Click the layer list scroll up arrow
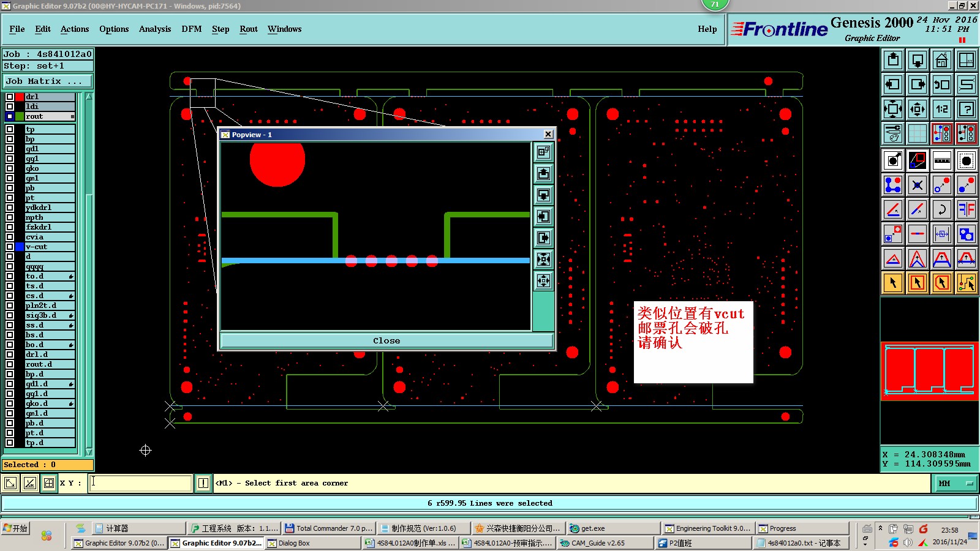Screen dimensions: 980x551 (89, 97)
